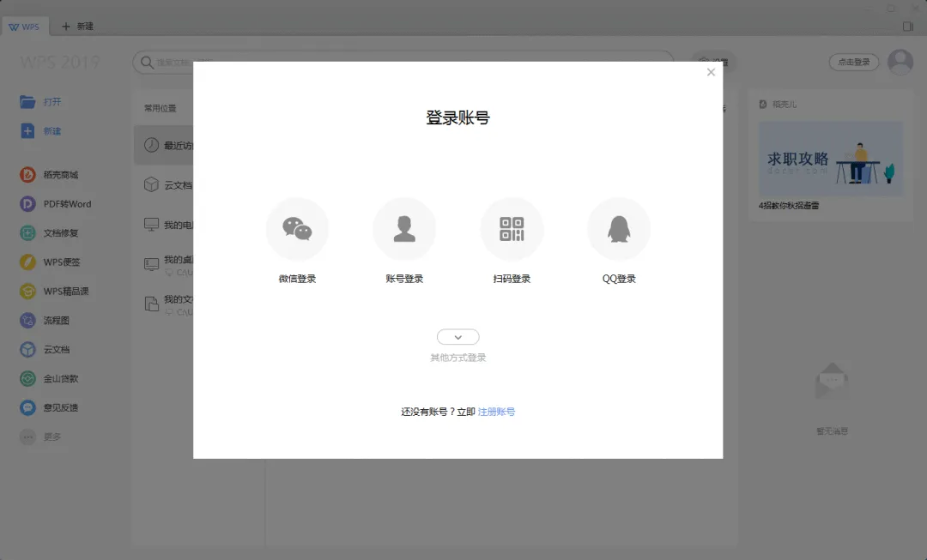
Task: Open WPS精品课 courses
Action: (54, 292)
